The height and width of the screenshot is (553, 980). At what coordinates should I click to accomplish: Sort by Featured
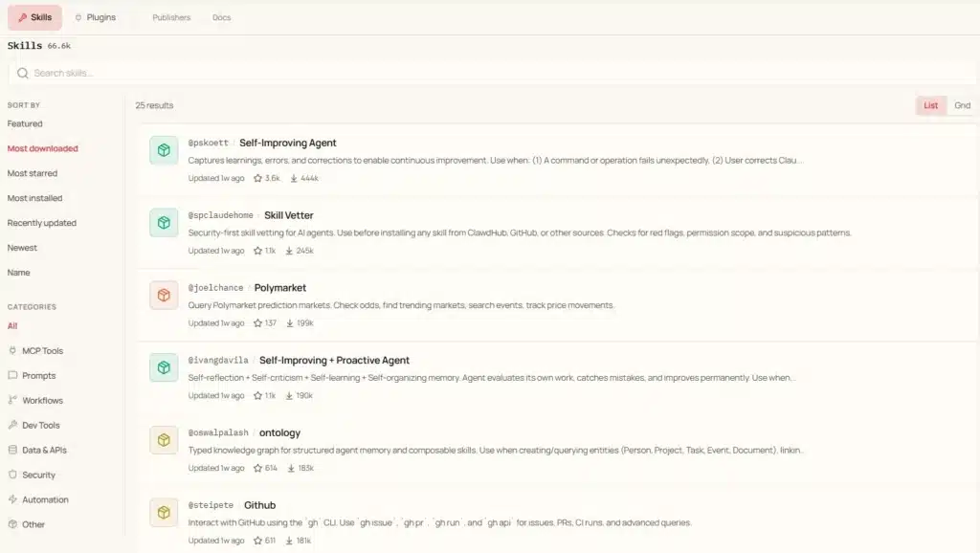(25, 123)
